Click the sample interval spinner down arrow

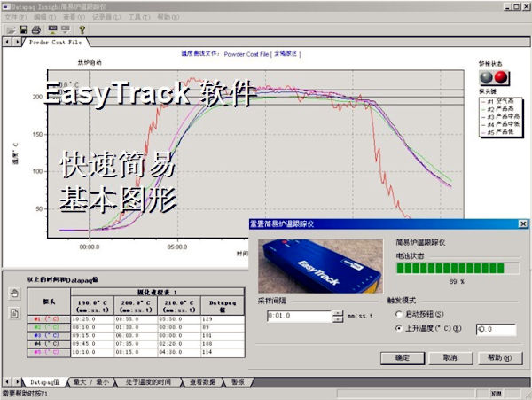point(337,318)
